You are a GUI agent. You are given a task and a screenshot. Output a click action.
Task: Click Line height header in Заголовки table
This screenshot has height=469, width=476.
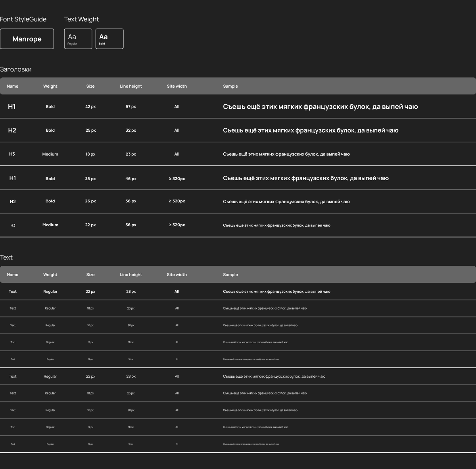click(131, 86)
